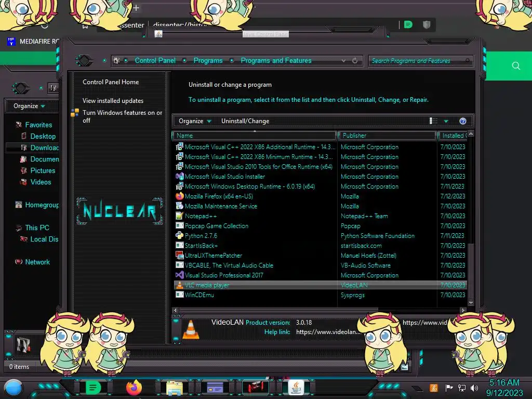Click the Python Software Foundation publisher cell
The image size is (532, 399).
[378, 236]
